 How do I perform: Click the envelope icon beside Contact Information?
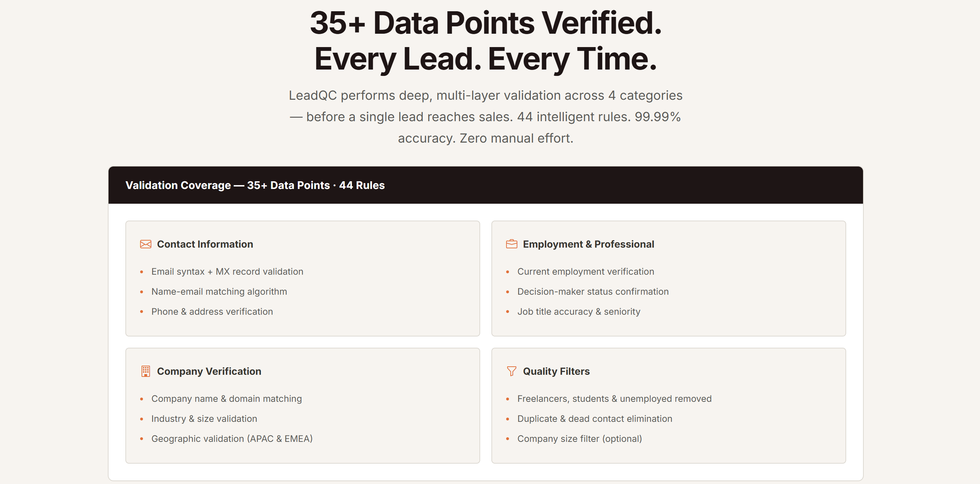pos(145,244)
